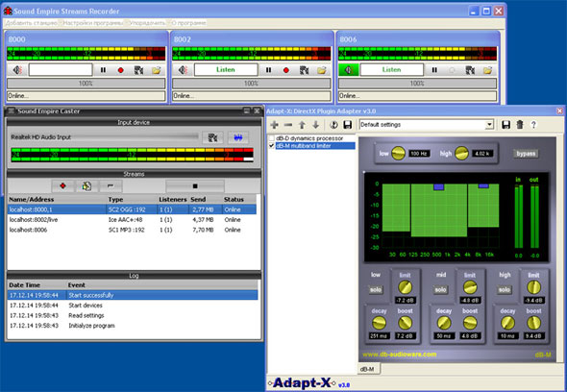Solo the low band

tap(376, 289)
